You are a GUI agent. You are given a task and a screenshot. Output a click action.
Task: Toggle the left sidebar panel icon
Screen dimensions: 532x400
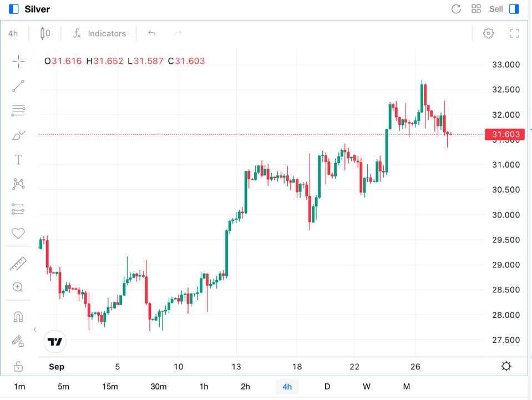(14, 9)
